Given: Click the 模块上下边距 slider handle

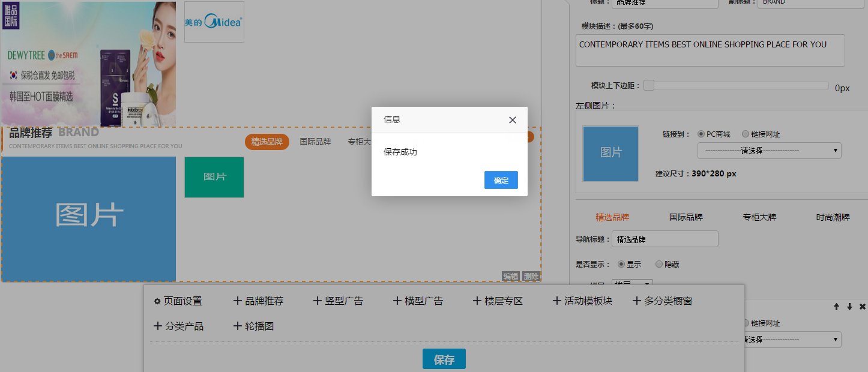Looking at the screenshot, I should (x=649, y=86).
